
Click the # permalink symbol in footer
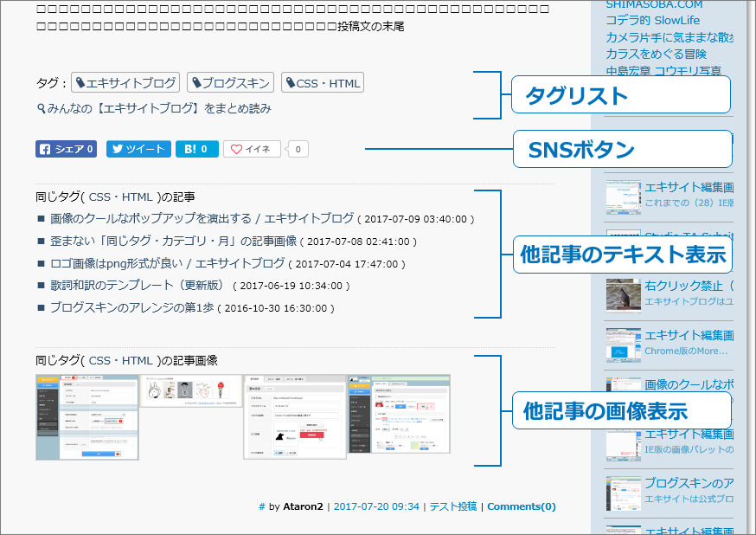tap(262, 506)
